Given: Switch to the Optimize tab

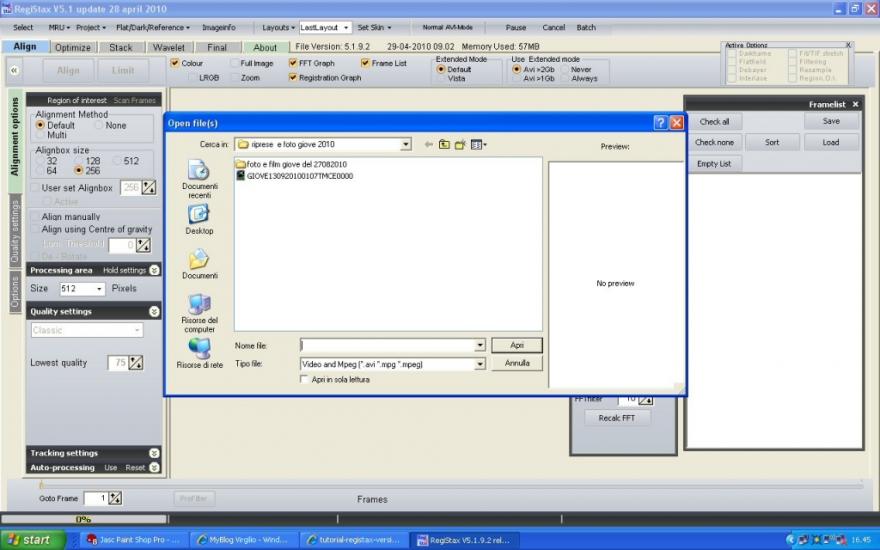Looking at the screenshot, I should (x=72, y=48).
